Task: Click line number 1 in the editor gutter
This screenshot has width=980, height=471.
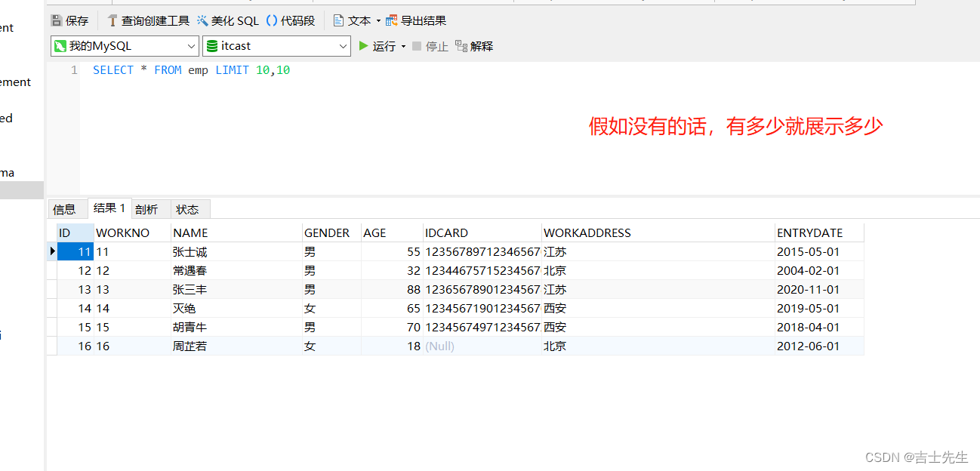Action: click(74, 70)
